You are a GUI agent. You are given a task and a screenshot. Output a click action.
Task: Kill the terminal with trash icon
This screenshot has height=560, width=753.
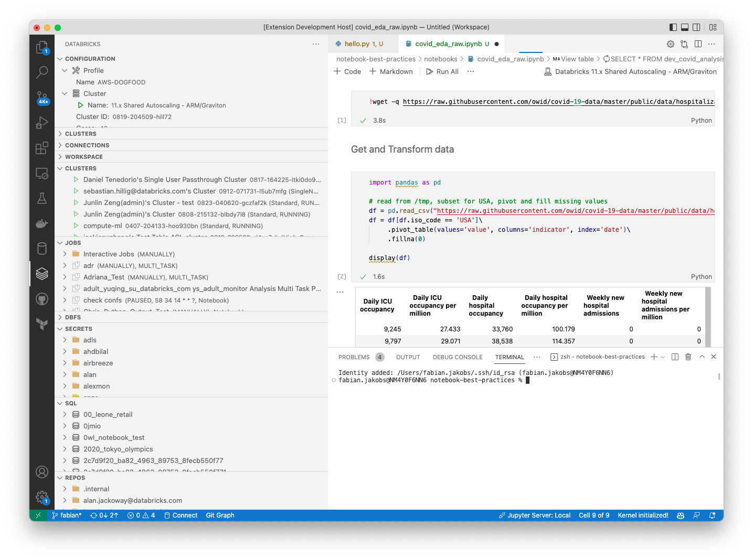pyautogui.click(x=688, y=357)
